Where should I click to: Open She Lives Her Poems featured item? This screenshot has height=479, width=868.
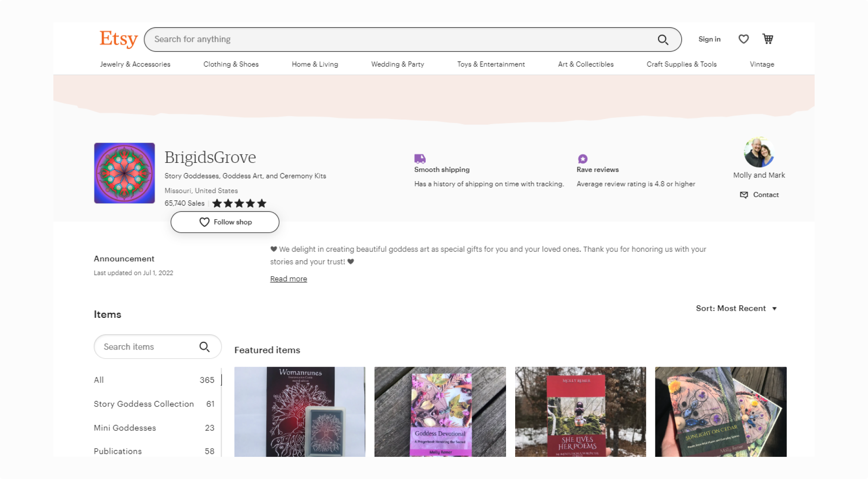580,412
